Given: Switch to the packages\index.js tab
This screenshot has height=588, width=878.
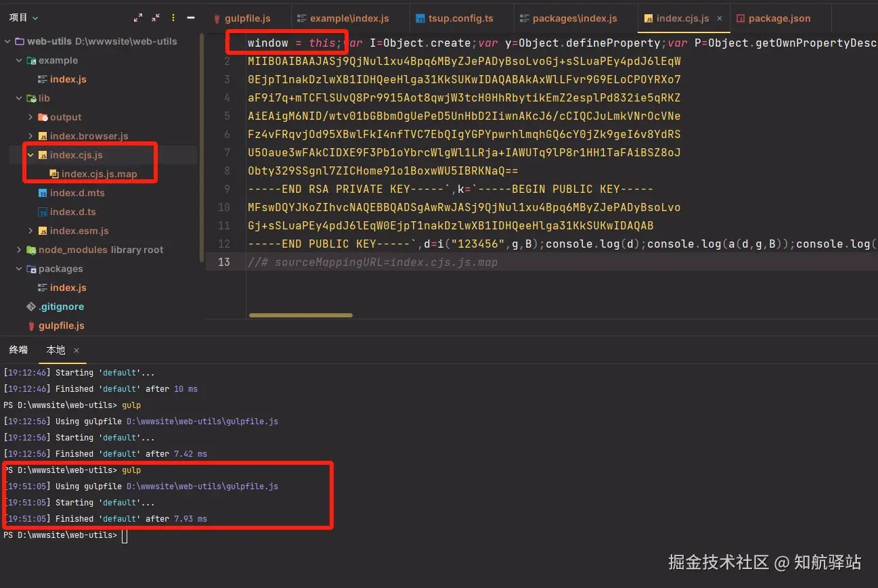Looking at the screenshot, I should pos(575,18).
